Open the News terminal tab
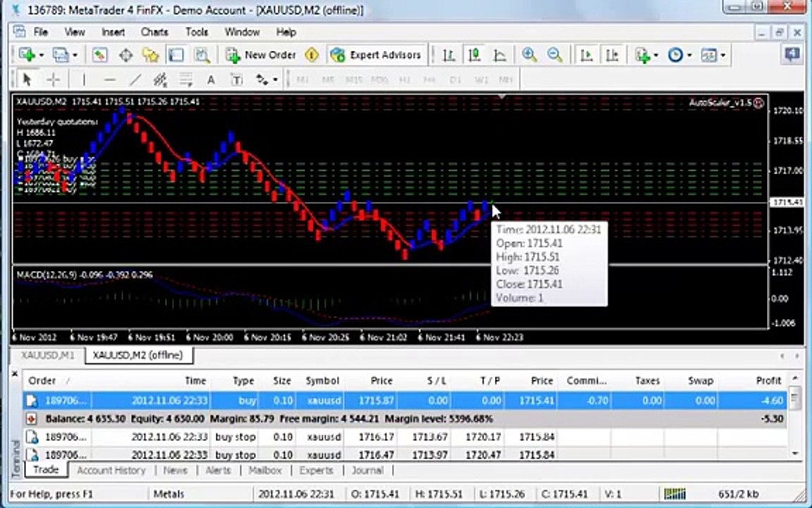812x508 pixels. pyautogui.click(x=175, y=471)
